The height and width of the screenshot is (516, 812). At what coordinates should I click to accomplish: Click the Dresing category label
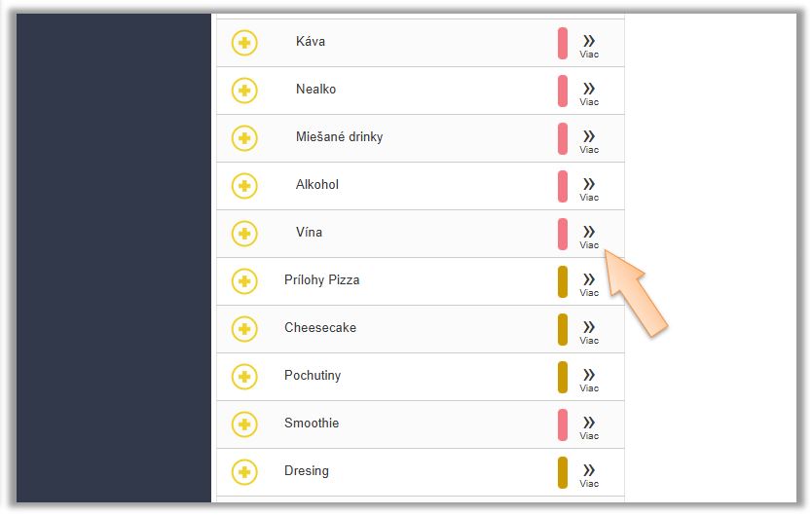(x=307, y=471)
